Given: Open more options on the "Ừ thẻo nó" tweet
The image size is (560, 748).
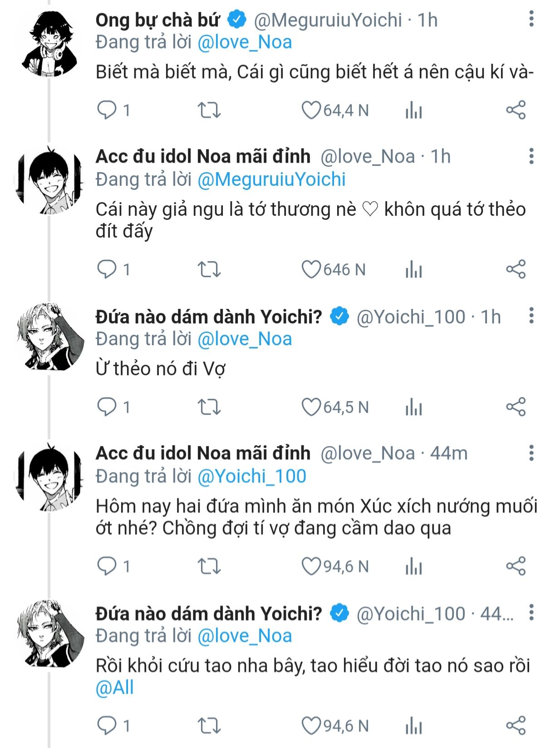Looking at the screenshot, I should [x=531, y=316].
